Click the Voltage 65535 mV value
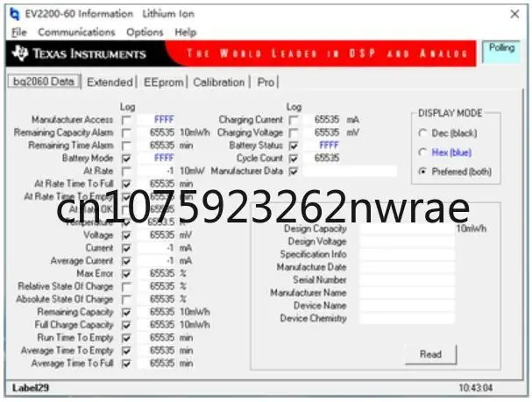The height and width of the screenshot is (402, 532). 162,235
